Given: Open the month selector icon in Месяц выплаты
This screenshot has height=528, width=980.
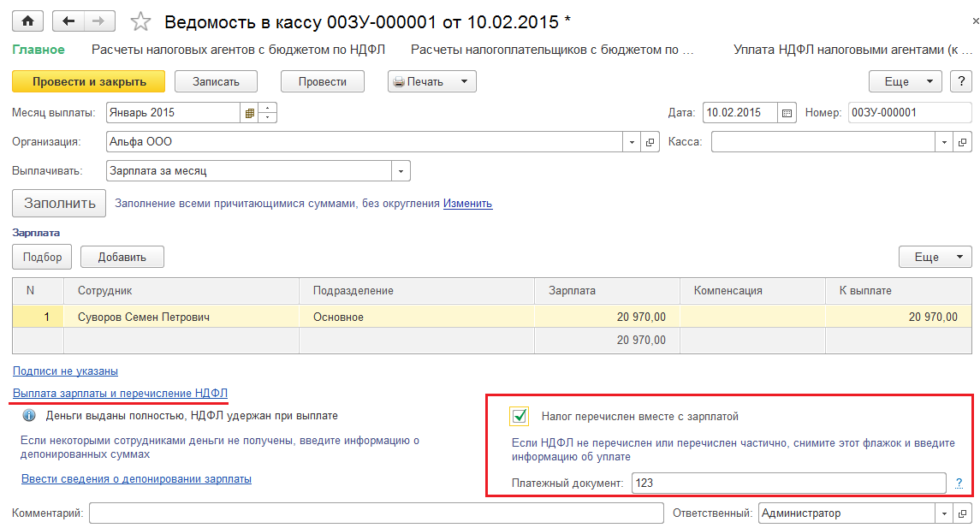Looking at the screenshot, I should pyautogui.click(x=249, y=113).
